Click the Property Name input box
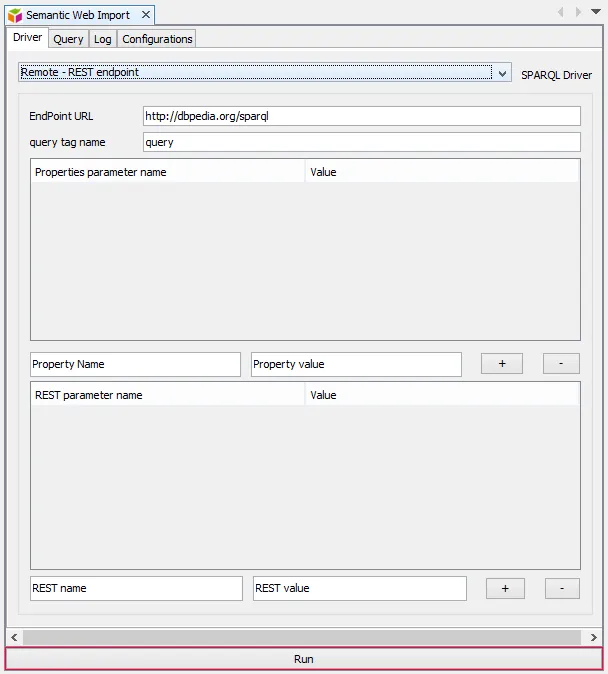Viewport: 608px width, 674px height. tap(135, 364)
